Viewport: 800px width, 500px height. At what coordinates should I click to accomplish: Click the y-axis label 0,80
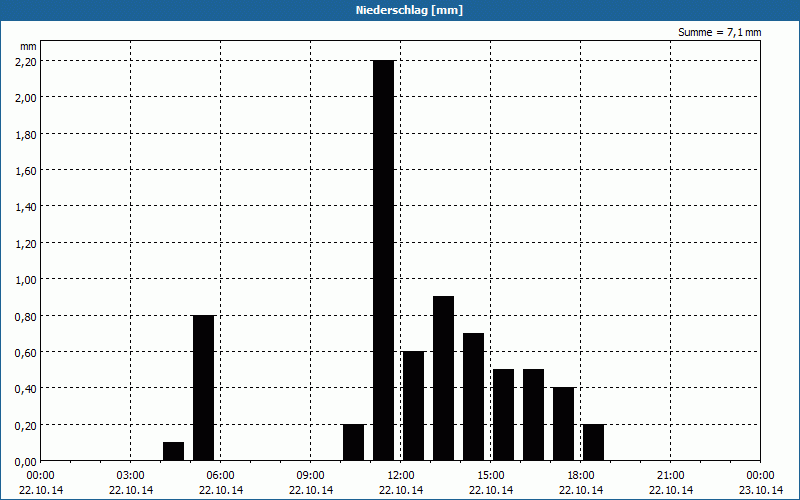coord(26,316)
